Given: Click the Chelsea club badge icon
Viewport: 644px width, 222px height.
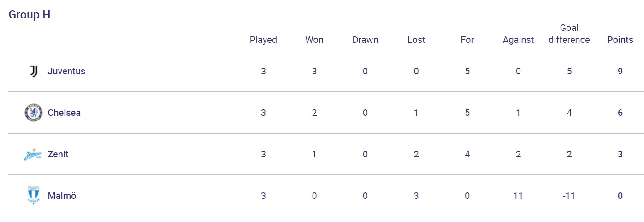Looking at the screenshot, I should 33,113.
